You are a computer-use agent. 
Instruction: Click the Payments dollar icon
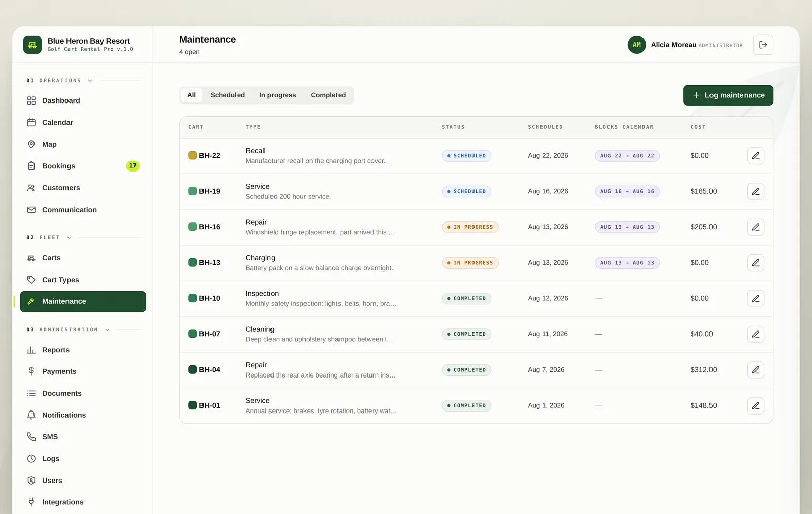(x=31, y=372)
